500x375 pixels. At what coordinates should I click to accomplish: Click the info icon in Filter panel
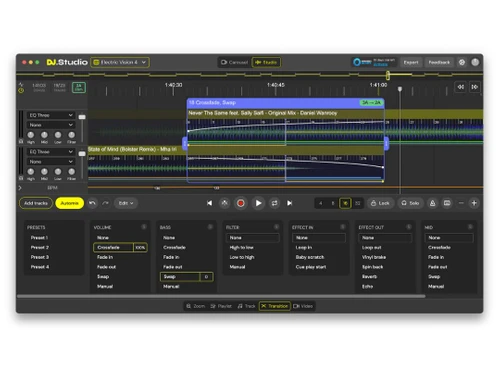coord(276,227)
